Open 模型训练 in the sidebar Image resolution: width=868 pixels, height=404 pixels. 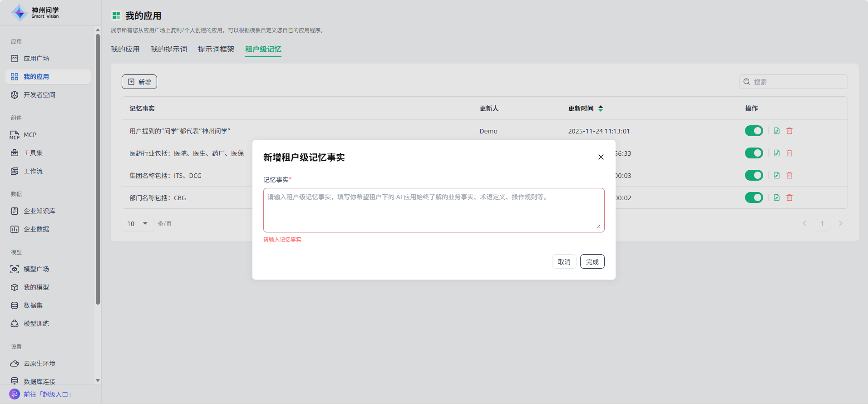[x=36, y=324]
